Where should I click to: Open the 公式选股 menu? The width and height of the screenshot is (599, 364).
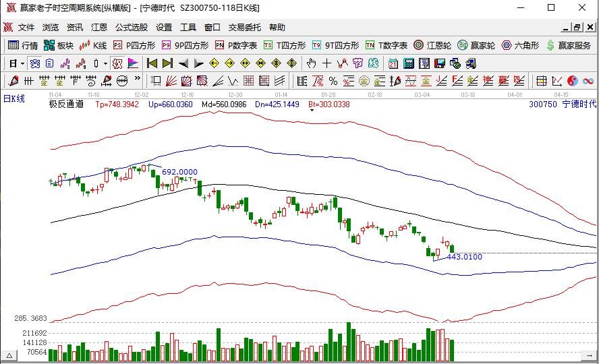click(x=132, y=28)
